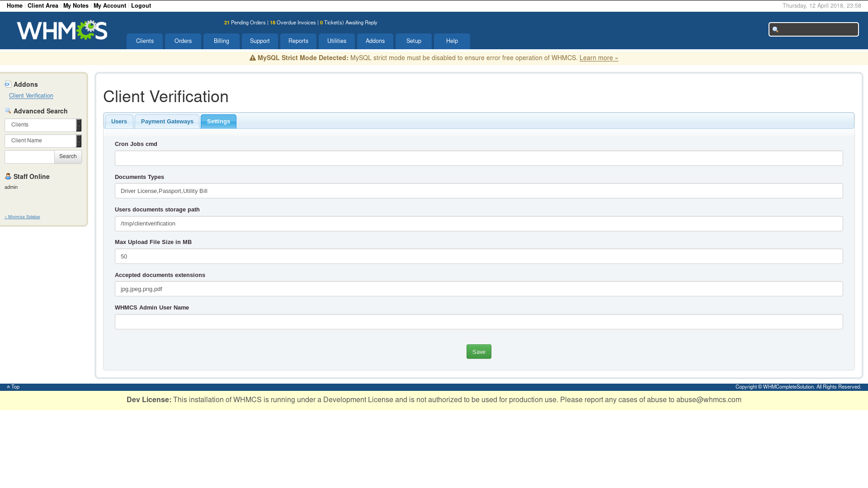
Task: Open the Billing menu
Action: coord(221,41)
